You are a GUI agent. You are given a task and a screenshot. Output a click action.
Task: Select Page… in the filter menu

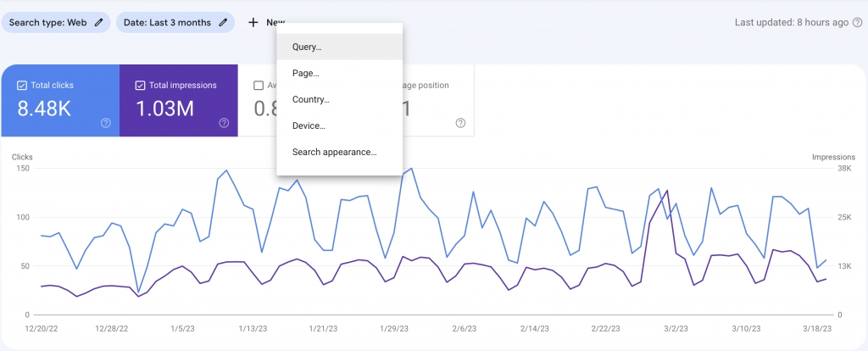pos(305,74)
